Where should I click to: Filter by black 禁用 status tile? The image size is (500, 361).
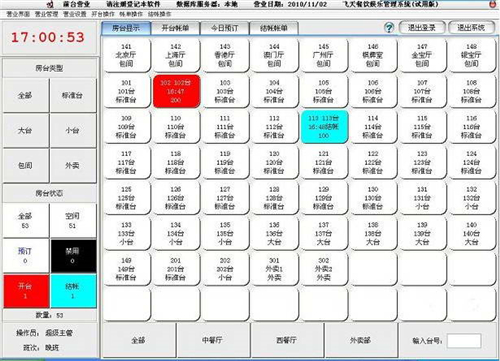[x=74, y=256]
